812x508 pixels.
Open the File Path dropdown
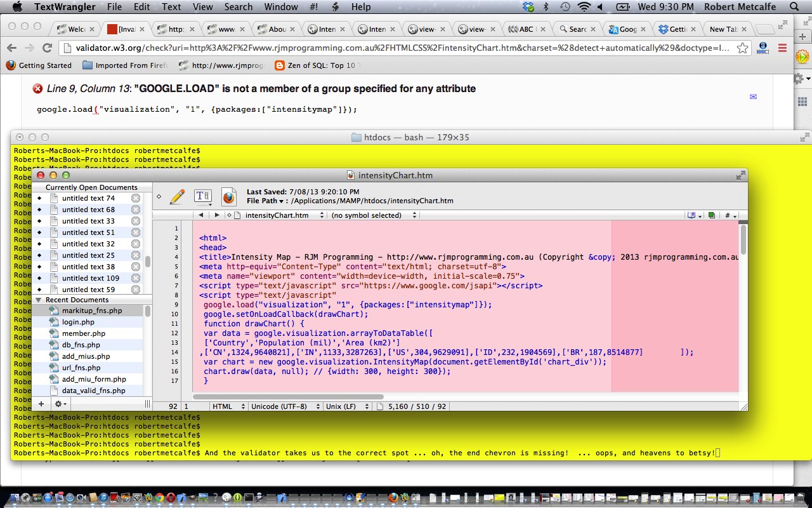[266, 201]
